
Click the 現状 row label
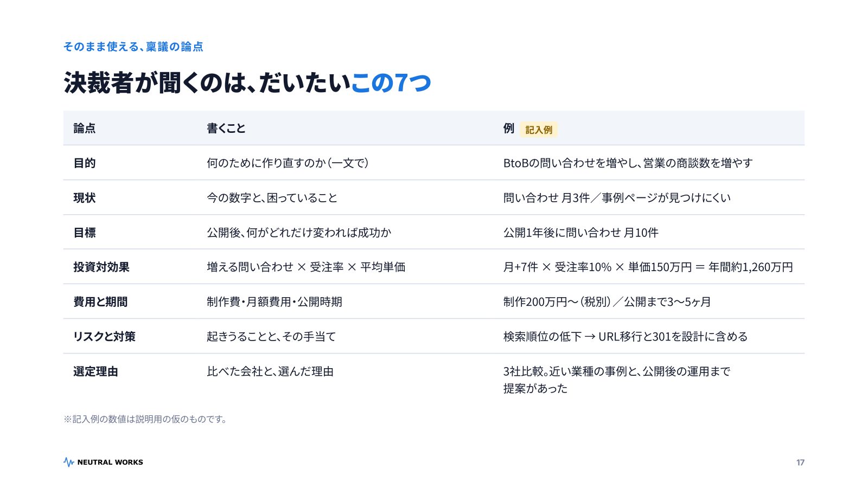(85, 198)
